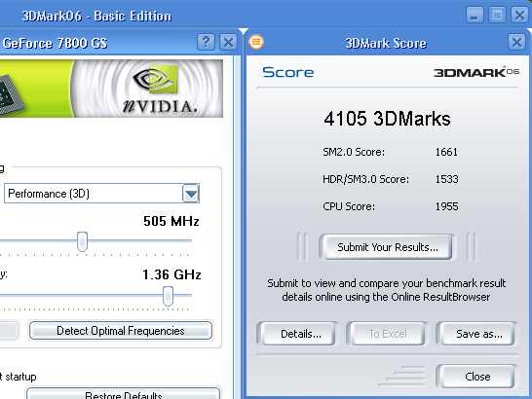Click the Close button in score window

[x=476, y=377]
